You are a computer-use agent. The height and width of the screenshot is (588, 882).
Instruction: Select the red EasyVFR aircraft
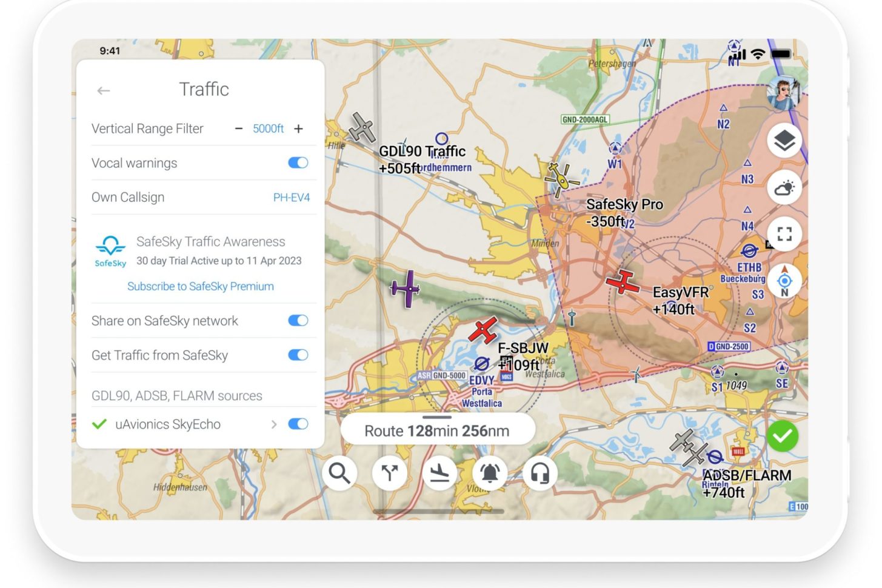[x=623, y=282]
